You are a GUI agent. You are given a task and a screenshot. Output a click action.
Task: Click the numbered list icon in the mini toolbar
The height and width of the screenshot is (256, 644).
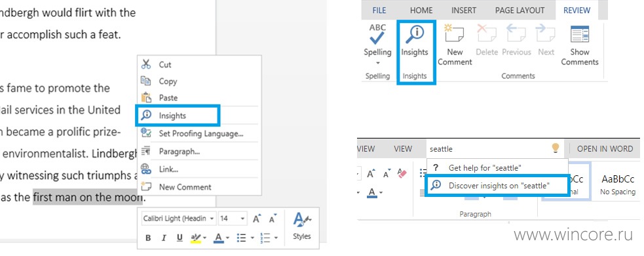(x=265, y=238)
